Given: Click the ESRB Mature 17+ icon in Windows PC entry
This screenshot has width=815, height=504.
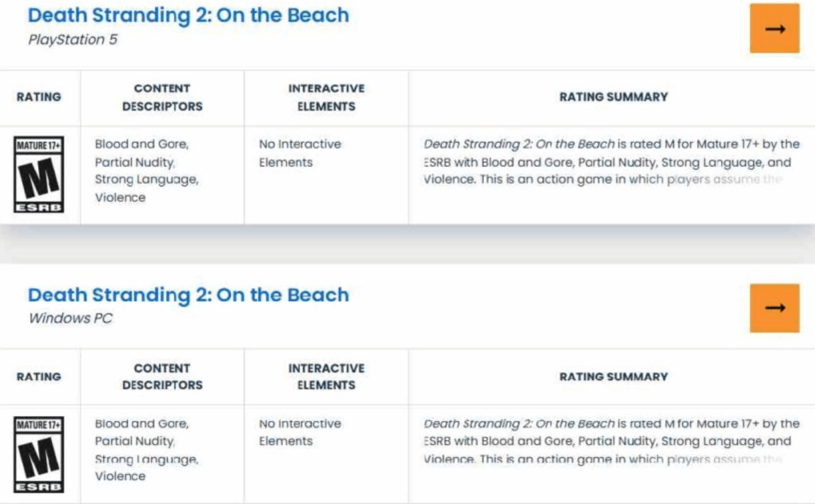Looking at the screenshot, I should tap(39, 454).
